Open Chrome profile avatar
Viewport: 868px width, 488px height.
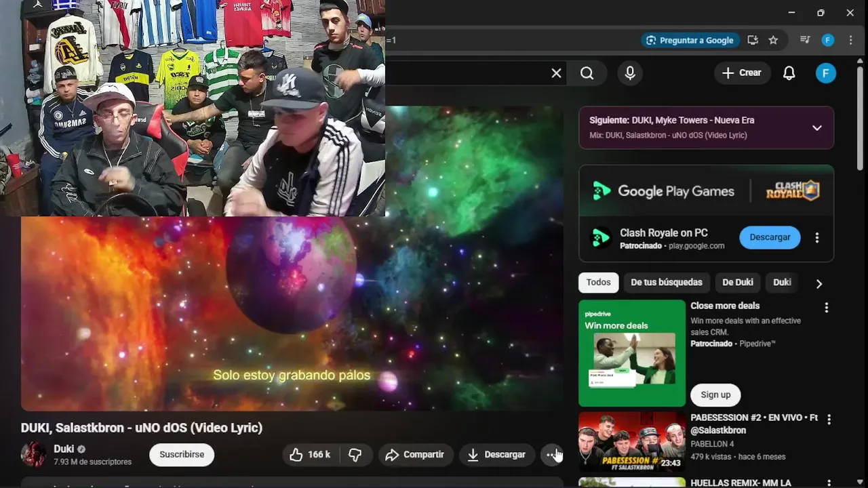[827, 40]
